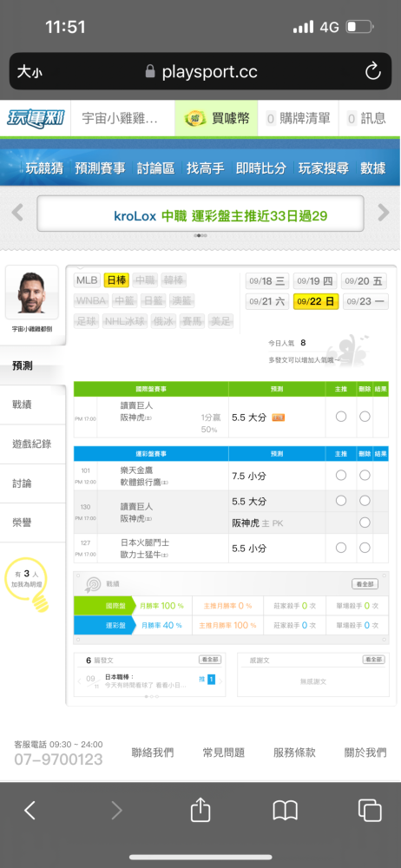
Task: Select 刪除 radio for 阪神虎 主 PK
Action: (x=365, y=522)
